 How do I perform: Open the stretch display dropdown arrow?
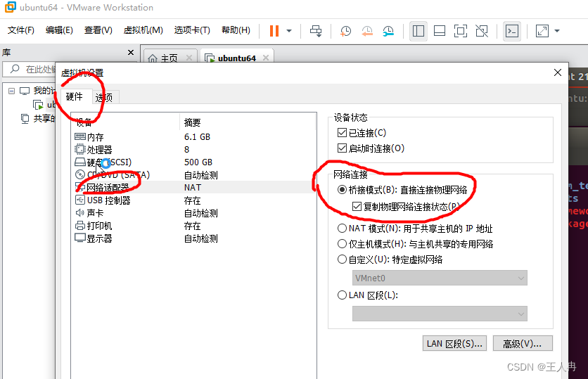tap(557, 31)
